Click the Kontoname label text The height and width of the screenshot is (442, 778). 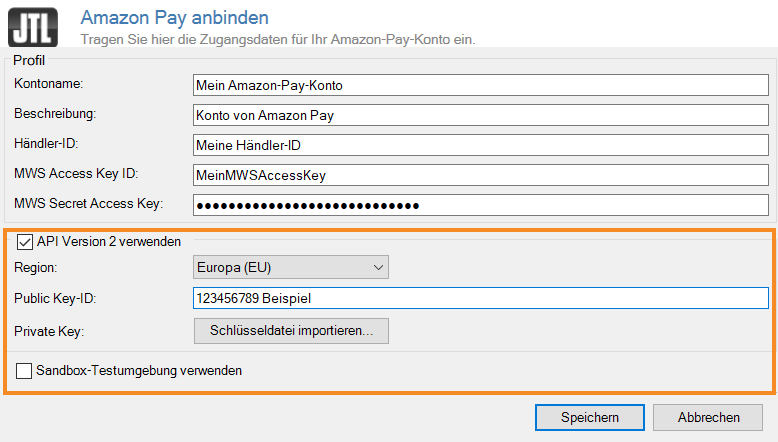(48, 83)
